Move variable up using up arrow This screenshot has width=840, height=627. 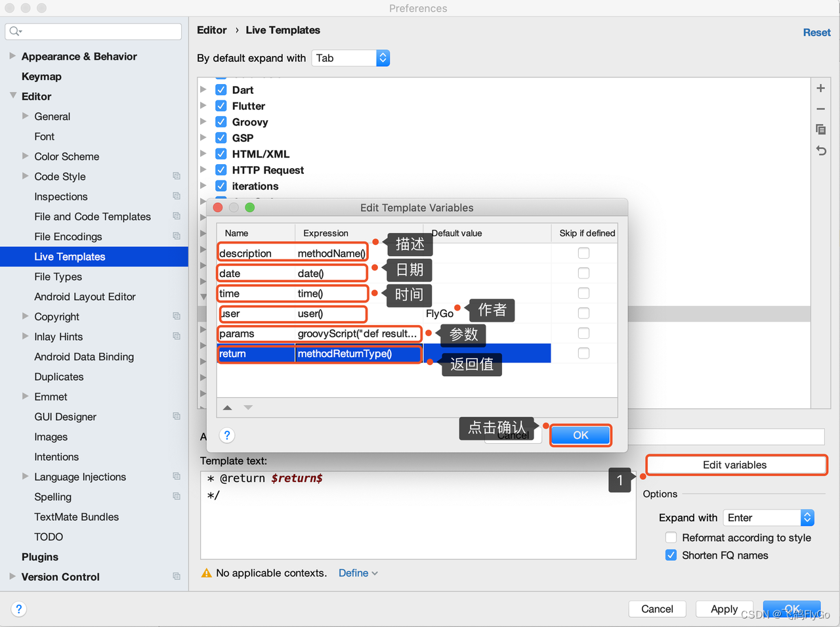point(227,408)
